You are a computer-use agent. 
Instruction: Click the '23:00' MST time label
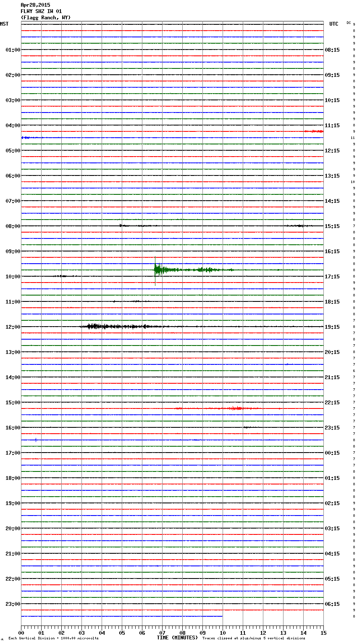click(x=13, y=604)
